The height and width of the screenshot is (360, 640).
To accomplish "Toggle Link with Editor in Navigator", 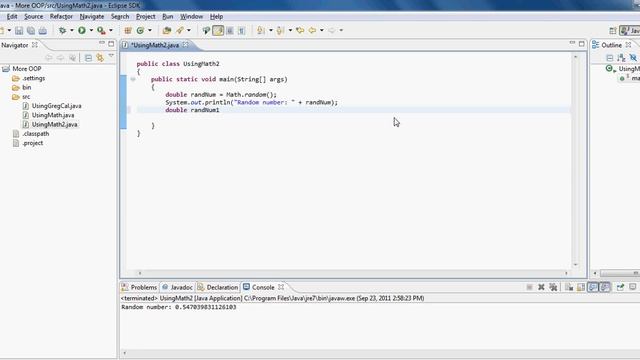I will 100,58.
